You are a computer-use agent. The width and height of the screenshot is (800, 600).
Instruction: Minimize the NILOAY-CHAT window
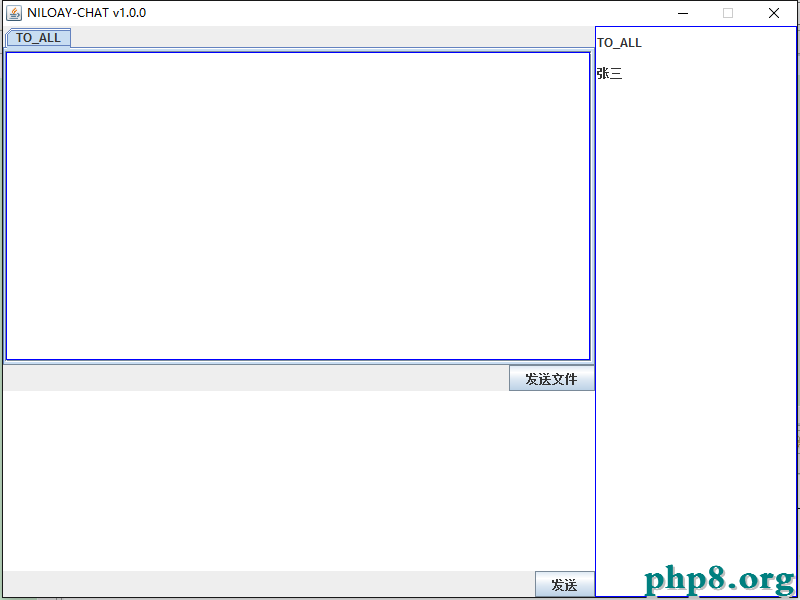683,13
